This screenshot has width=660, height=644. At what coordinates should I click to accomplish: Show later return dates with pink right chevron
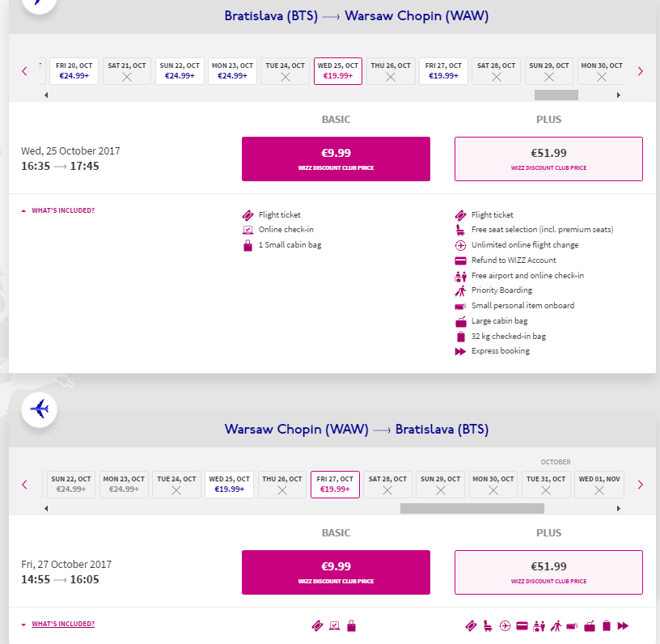pos(641,485)
